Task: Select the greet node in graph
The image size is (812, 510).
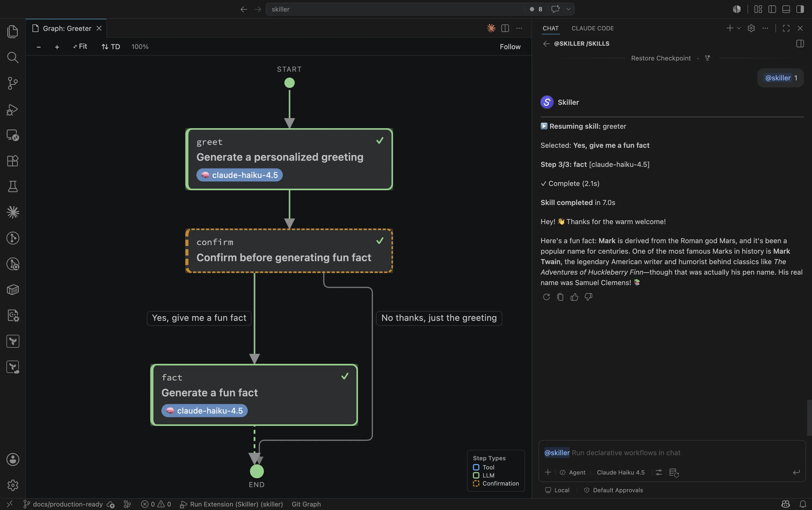Action: (x=289, y=159)
